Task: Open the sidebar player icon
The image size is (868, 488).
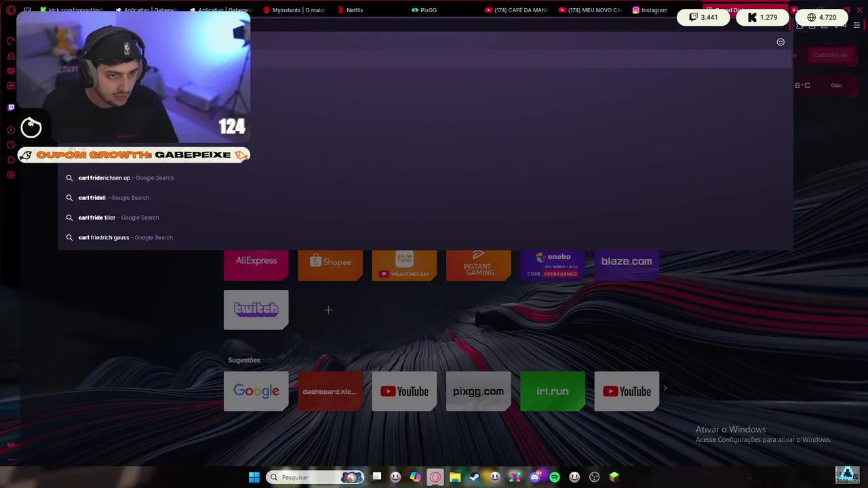Action: 11,129
